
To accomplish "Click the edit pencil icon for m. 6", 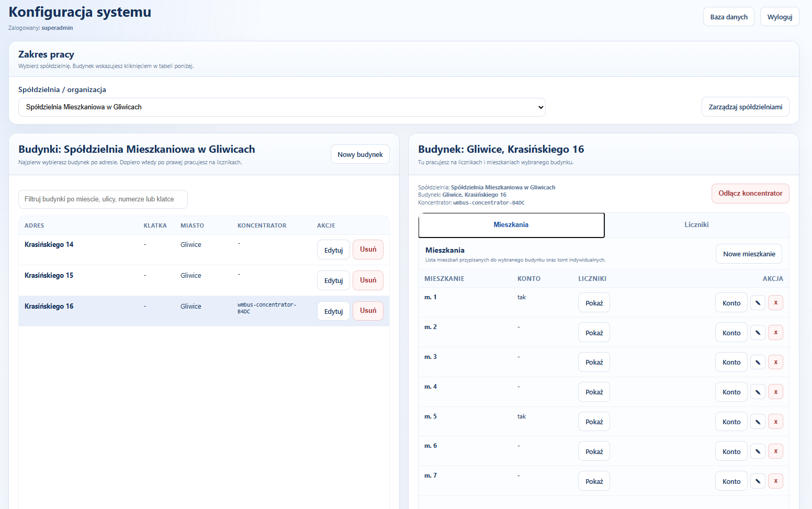I will [x=758, y=451].
